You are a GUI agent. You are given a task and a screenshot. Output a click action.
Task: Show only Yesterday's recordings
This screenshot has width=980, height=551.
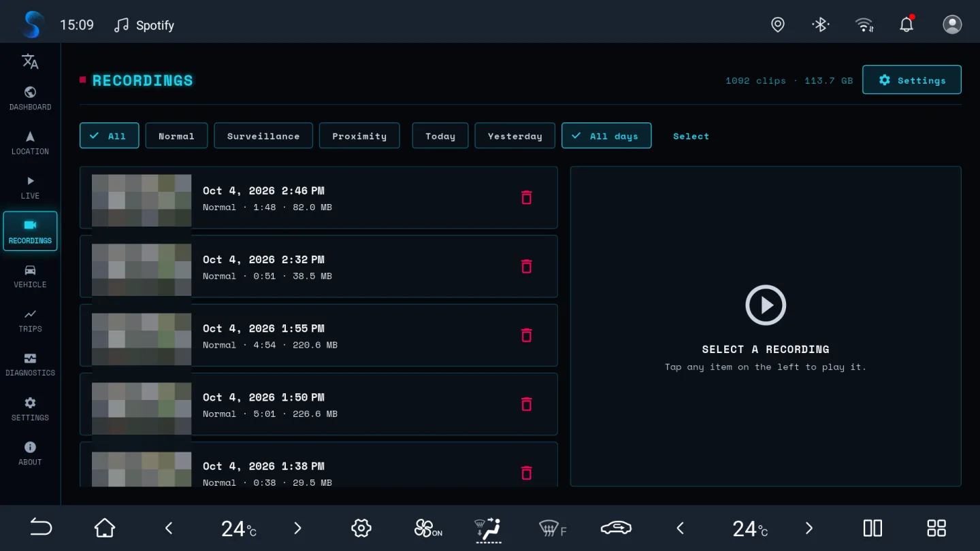coord(515,135)
